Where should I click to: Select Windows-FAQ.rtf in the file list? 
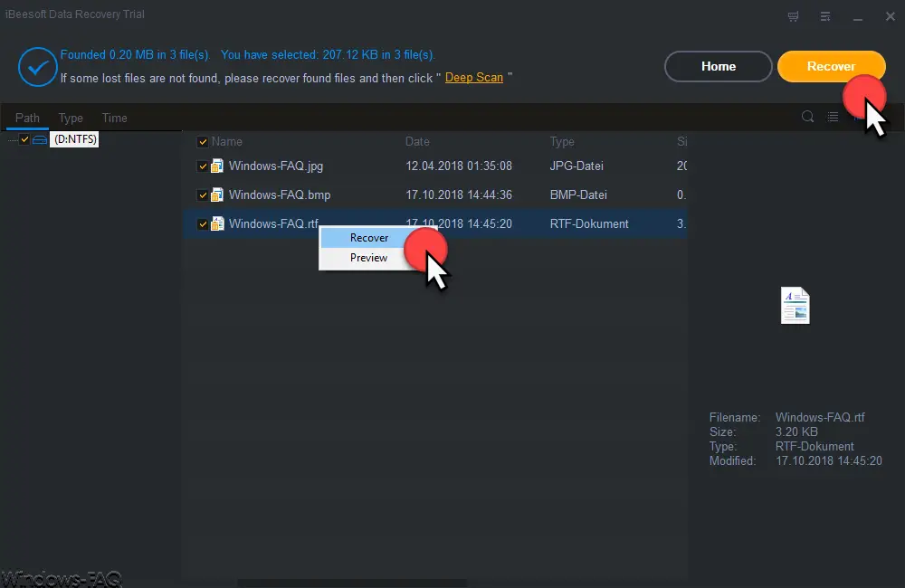(273, 223)
